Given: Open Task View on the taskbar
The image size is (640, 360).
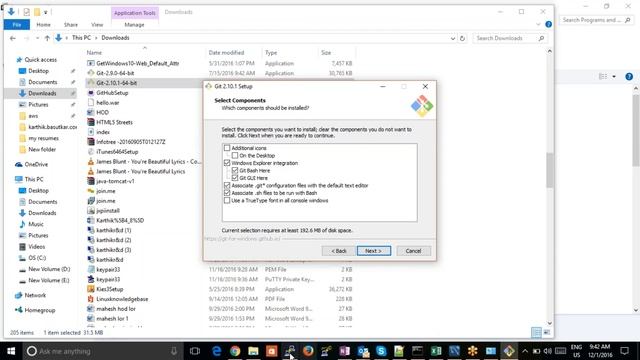Looking at the screenshot, I should click(195, 351).
